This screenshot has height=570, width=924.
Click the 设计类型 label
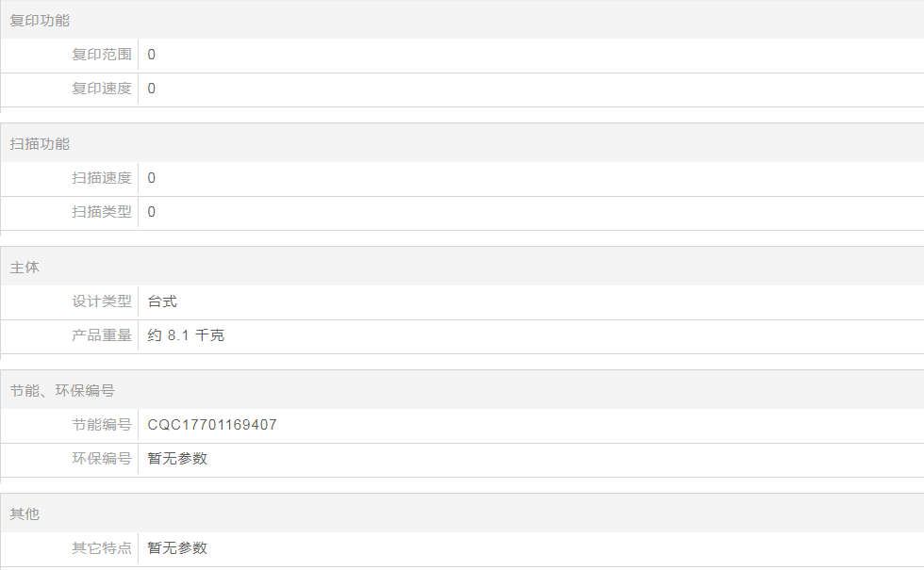(x=102, y=301)
